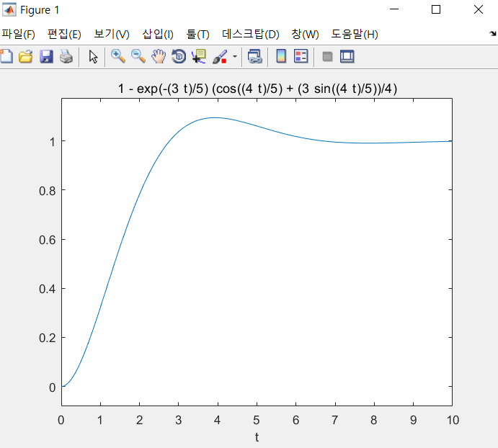This screenshot has height=448, width=498.
Task: Click the x-axis tick label 10
Action: click(453, 420)
